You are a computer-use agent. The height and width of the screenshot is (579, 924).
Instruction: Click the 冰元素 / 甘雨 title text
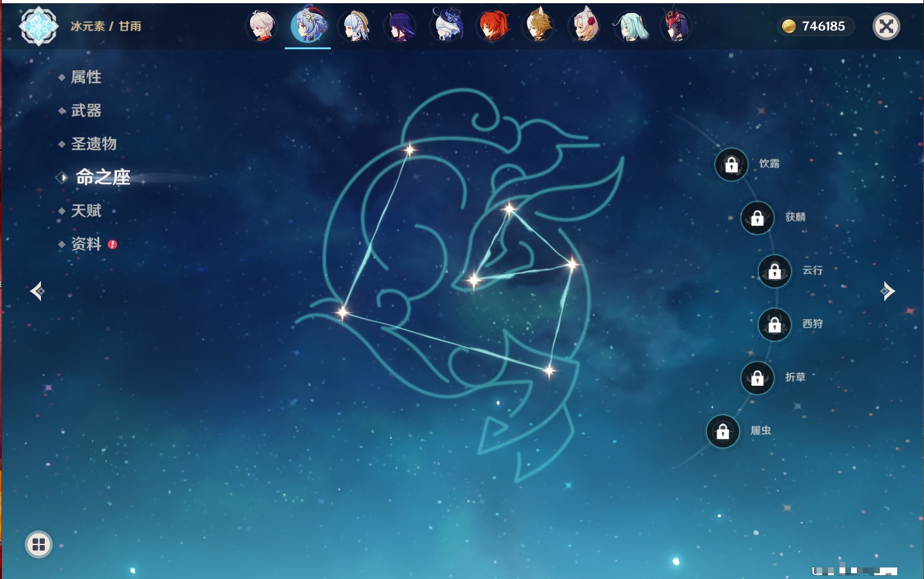[x=106, y=26]
